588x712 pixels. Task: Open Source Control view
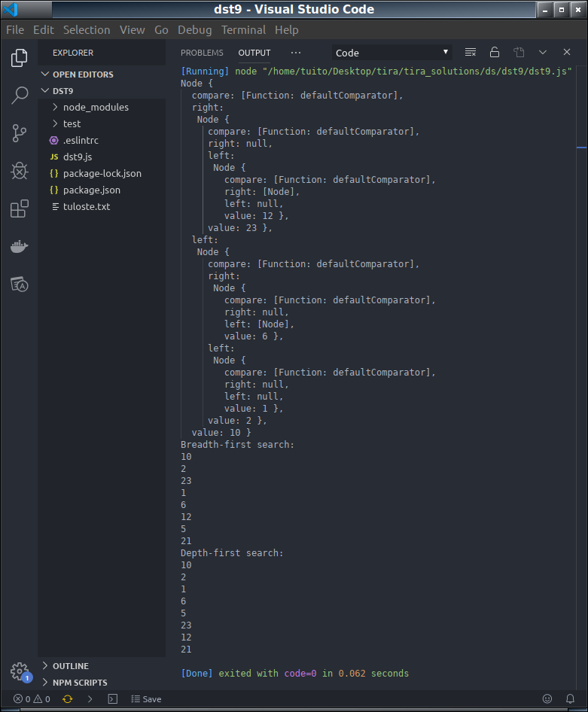coord(19,133)
